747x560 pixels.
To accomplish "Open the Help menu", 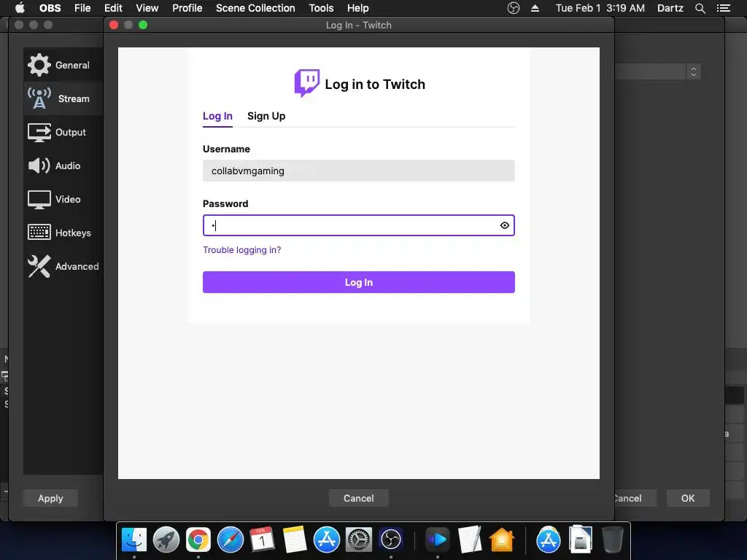I will [357, 8].
